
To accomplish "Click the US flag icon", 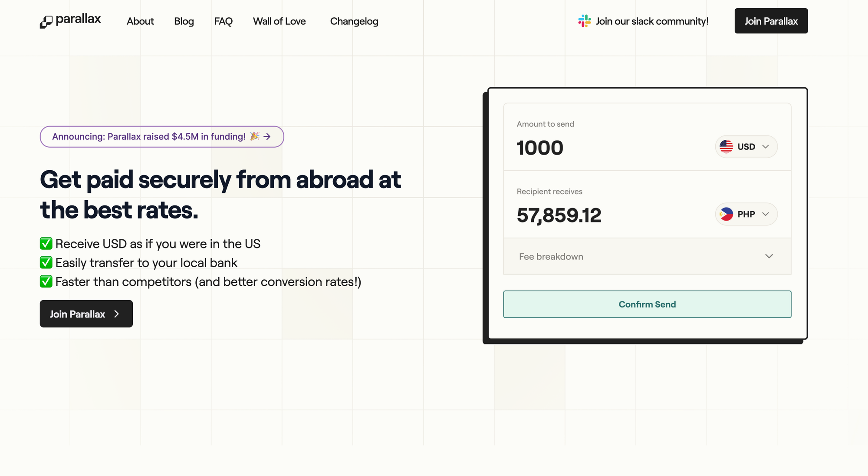I will pyautogui.click(x=726, y=147).
